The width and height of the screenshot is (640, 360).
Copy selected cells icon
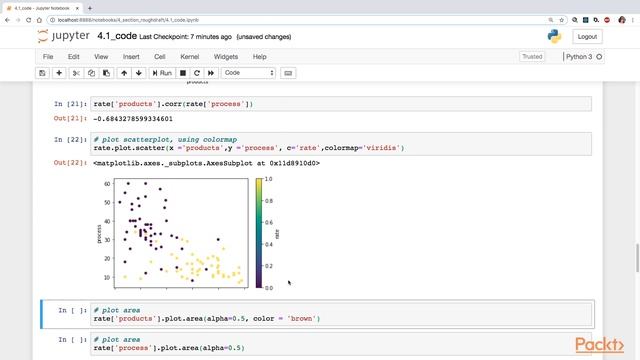(x=91, y=73)
